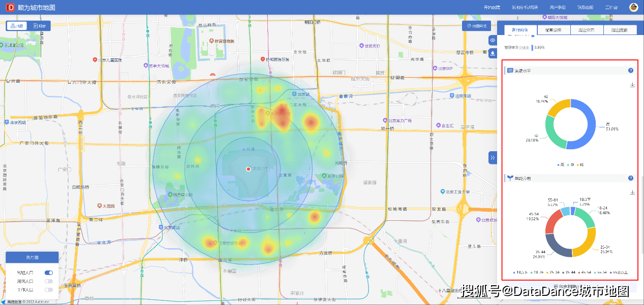644x305 pixels.
Task: Open the 周边业态 tab
Action: coord(587,30)
